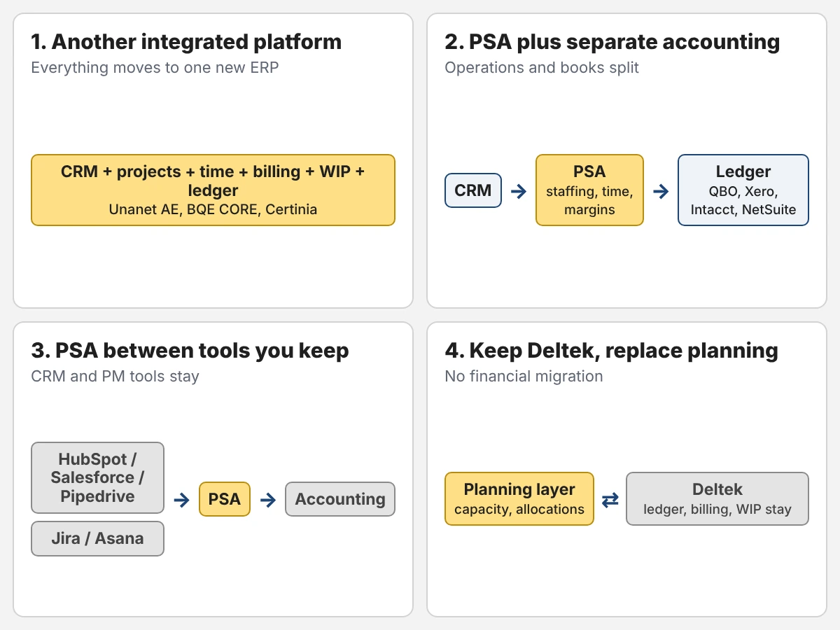Click the arrow between PSA and Ledger
Image resolution: width=840 pixels, height=630 pixels.
pos(661,191)
